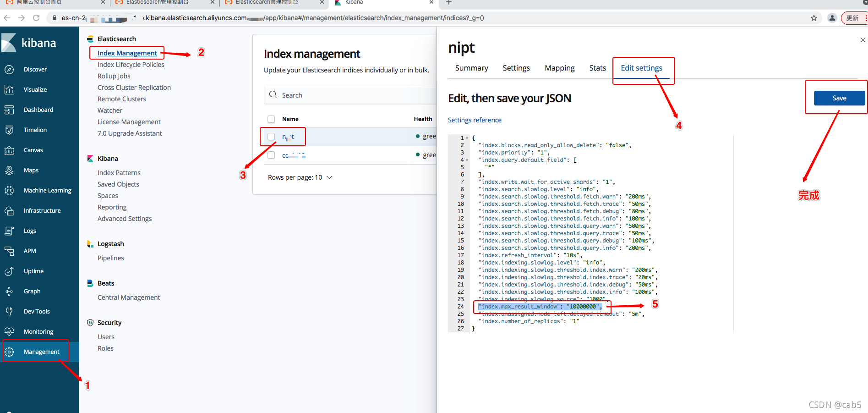Open the Dashboard sidebar icon
868x413 pixels.
click(x=9, y=110)
